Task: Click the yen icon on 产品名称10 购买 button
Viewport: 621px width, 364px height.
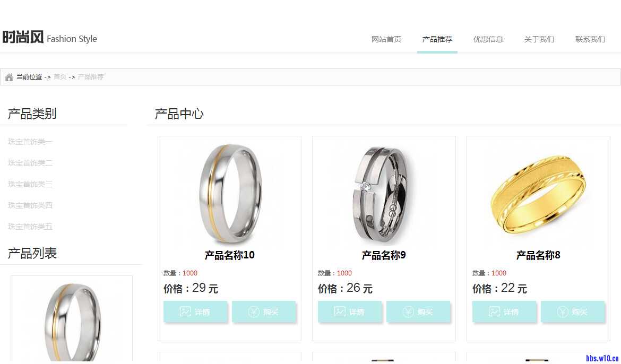Action: pyautogui.click(x=254, y=311)
